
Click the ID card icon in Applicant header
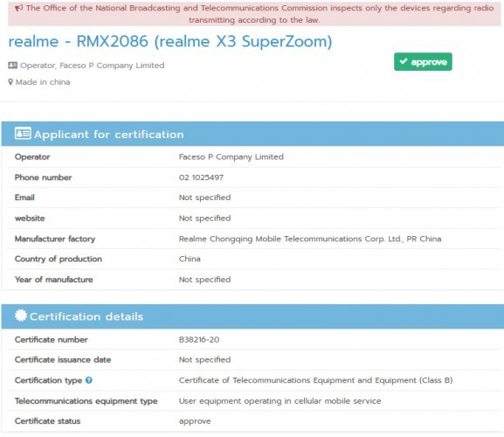tap(23, 134)
